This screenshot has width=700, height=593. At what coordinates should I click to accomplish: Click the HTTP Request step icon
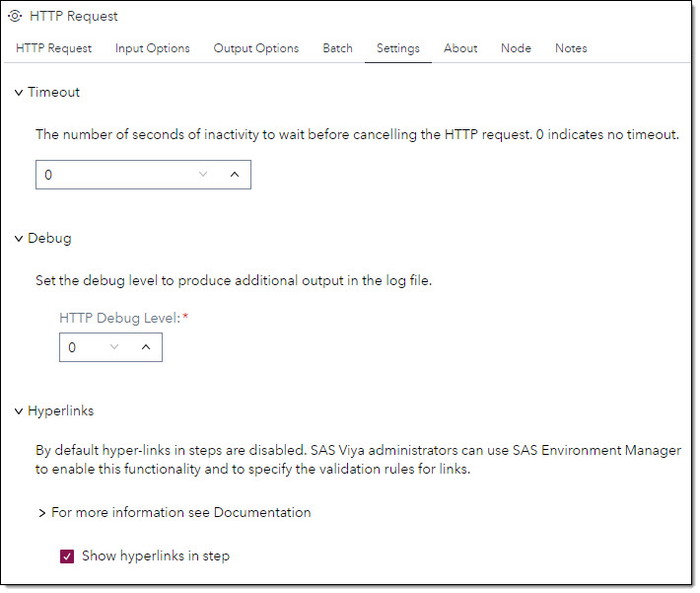(15, 16)
